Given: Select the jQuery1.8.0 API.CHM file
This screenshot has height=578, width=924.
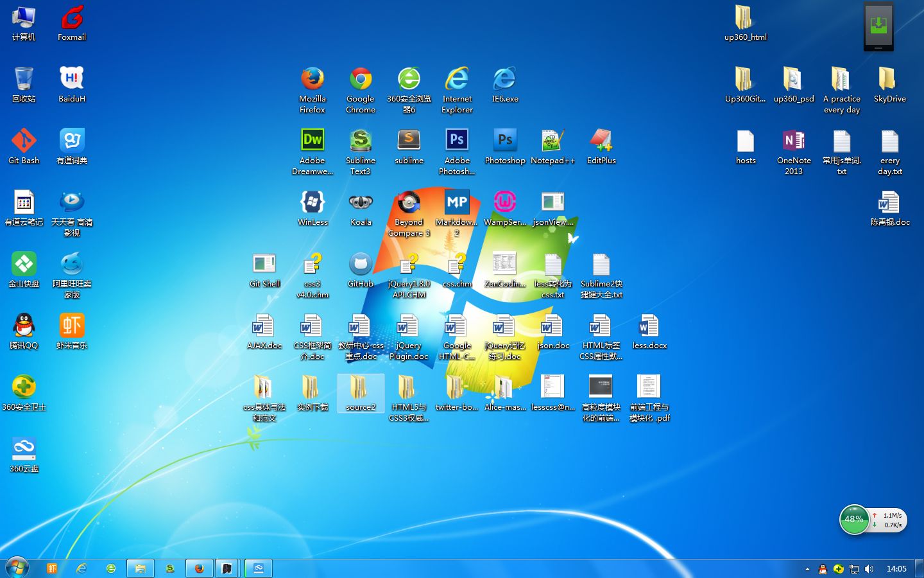Looking at the screenshot, I should click(x=409, y=275).
